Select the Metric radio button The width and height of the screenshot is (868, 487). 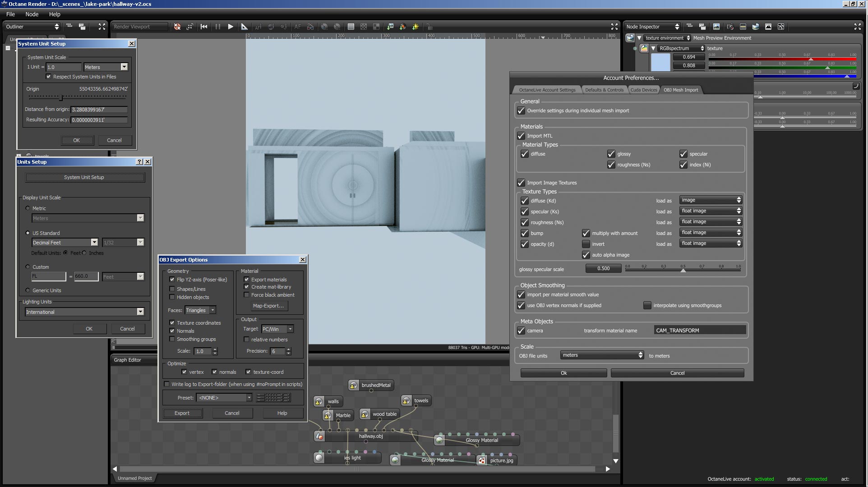(x=28, y=208)
